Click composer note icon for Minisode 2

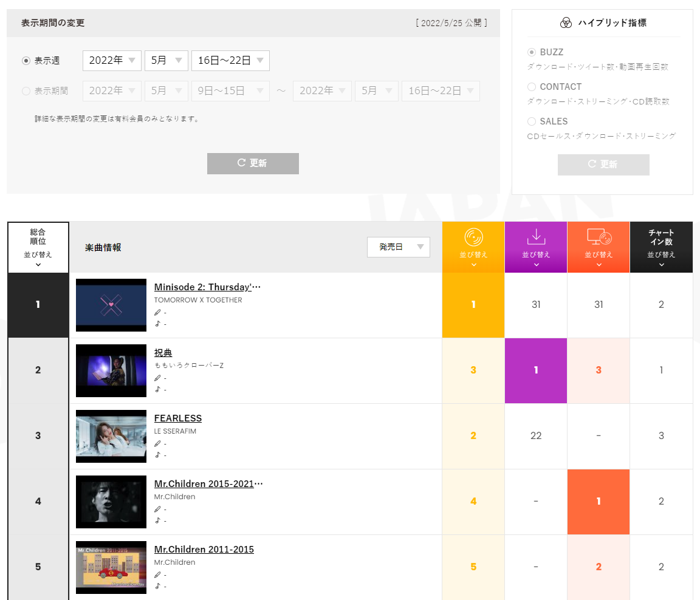click(157, 324)
